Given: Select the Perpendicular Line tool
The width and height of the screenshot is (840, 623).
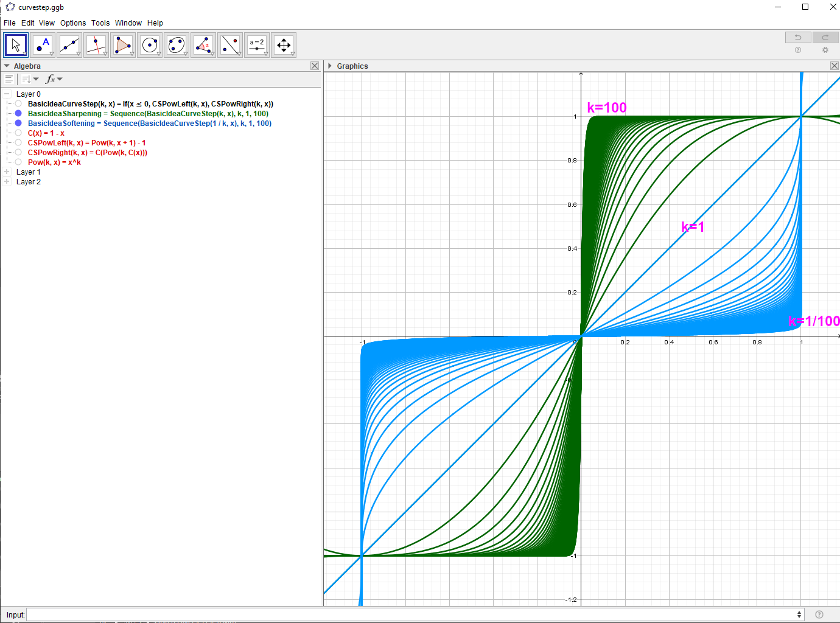Looking at the screenshot, I should click(96, 45).
